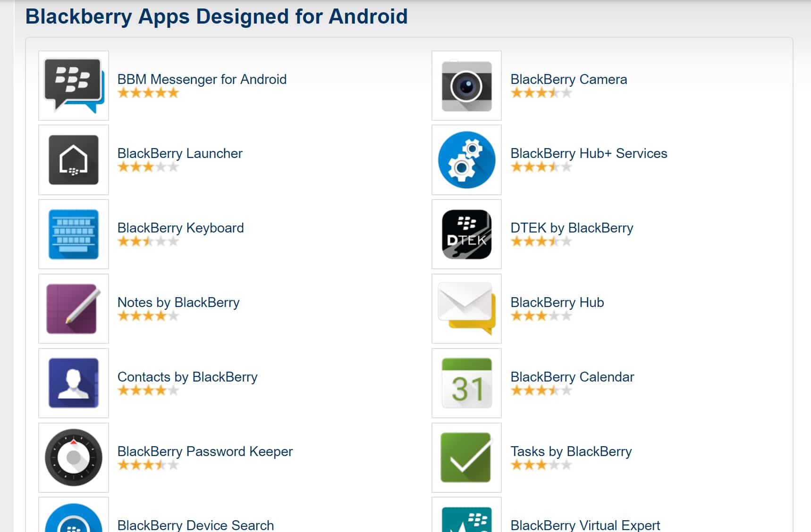811x532 pixels.
Task: Click BlackBerry Launcher star rating
Action: (x=148, y=167)
